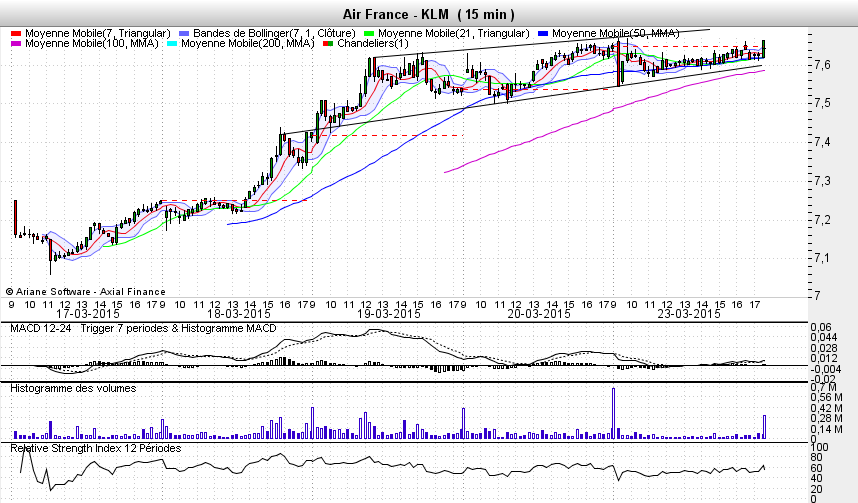This screenshot has height=503, width=858.
Task: Select the Bandes de Bollinger(7, 1, Clôture) legend label
Action: click(x=274, y=34)
